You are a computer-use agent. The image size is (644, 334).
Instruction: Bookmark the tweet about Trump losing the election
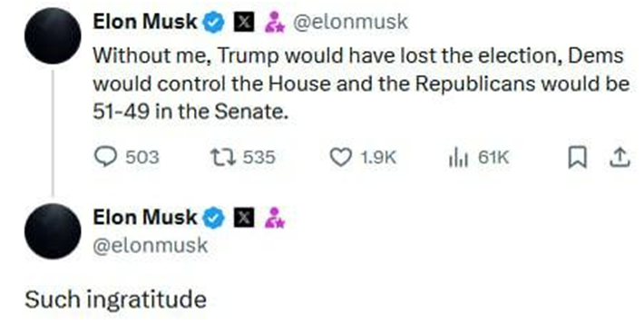pos(577,158)
